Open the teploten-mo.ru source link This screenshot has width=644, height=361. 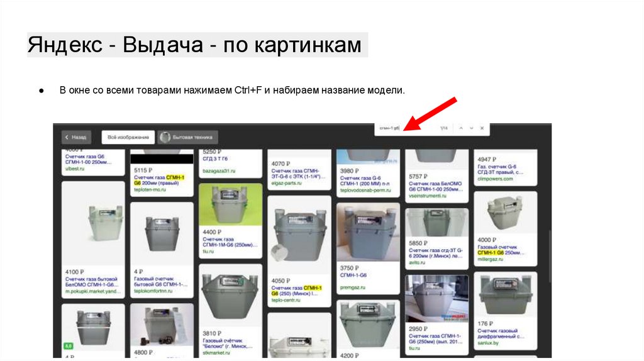coord(150,190)
